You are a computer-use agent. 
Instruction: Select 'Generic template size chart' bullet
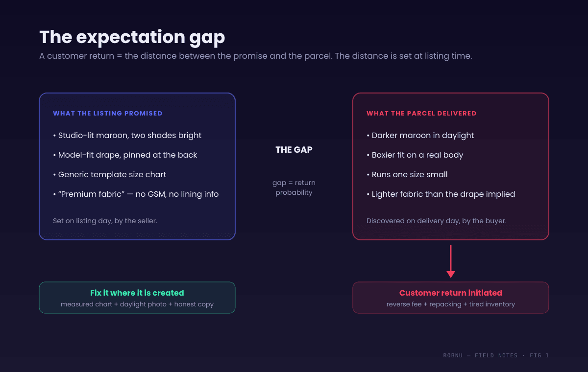point(110,175)
